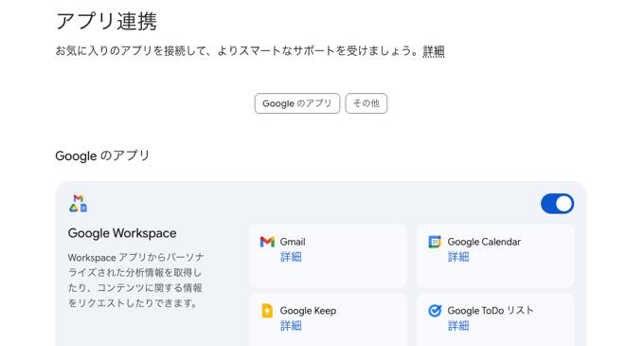Click the Google ToDo リスト label text

point(491,311)
